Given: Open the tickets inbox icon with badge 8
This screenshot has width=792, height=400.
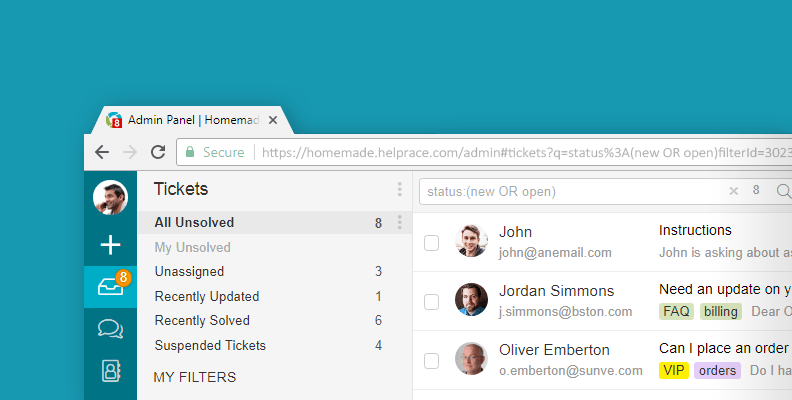Looking at the screenshot, I should (x=110, y=287).
